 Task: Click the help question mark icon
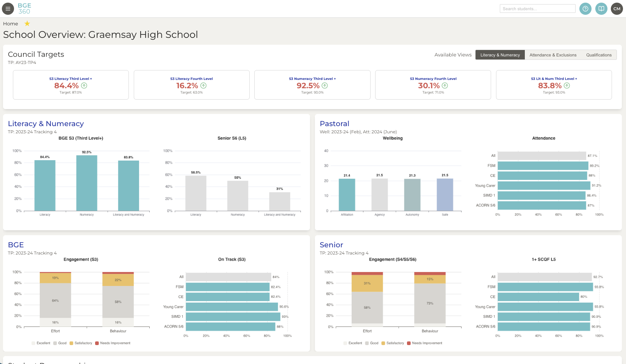[585, 8]
